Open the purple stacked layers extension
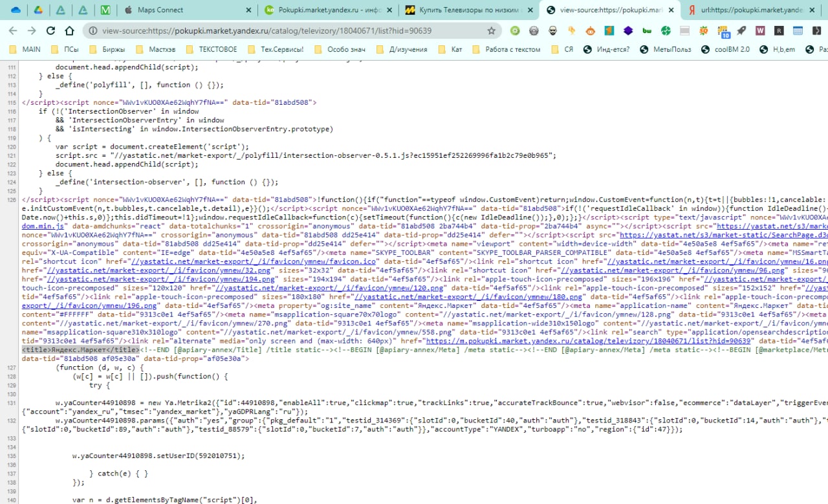 click(628, 30)
